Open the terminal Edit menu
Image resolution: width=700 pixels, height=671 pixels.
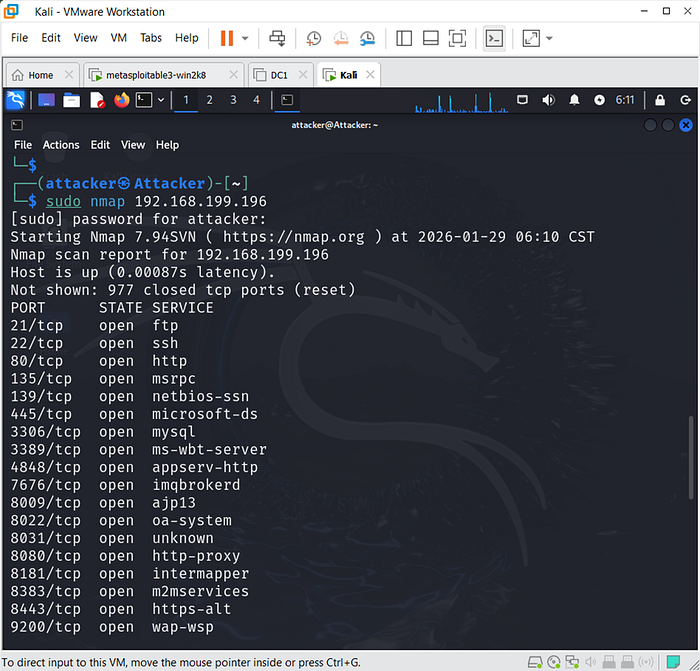pyautogui.click(x=100, y=145)
